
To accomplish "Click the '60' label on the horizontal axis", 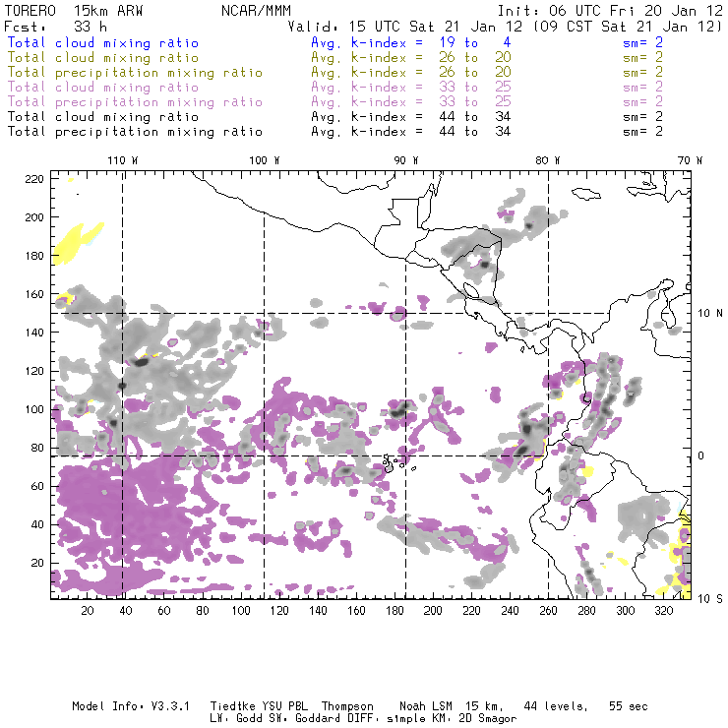I will 164,611.
